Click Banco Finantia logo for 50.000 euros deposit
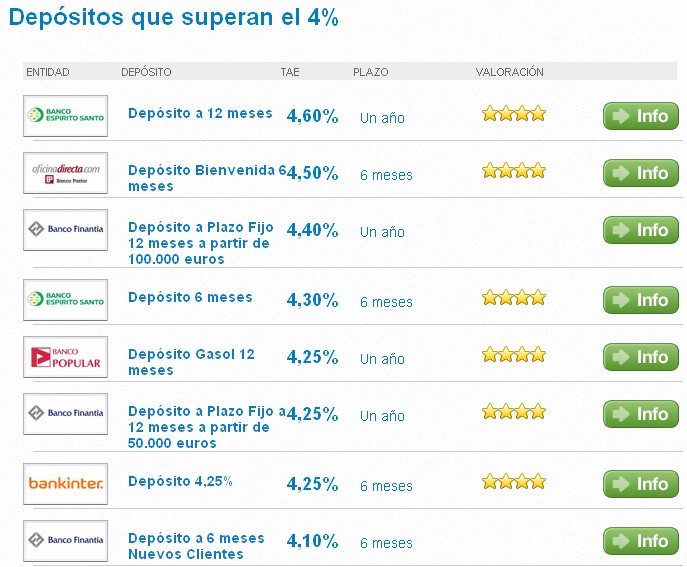687x567 pixels. tap(65, 413)
